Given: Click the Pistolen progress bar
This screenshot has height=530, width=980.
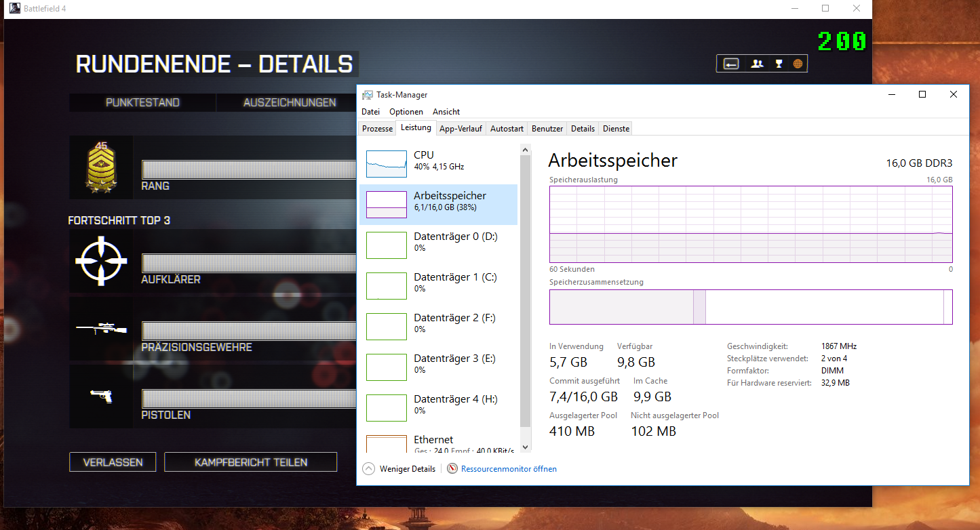Looking at the screenshot, I should 249,399.
